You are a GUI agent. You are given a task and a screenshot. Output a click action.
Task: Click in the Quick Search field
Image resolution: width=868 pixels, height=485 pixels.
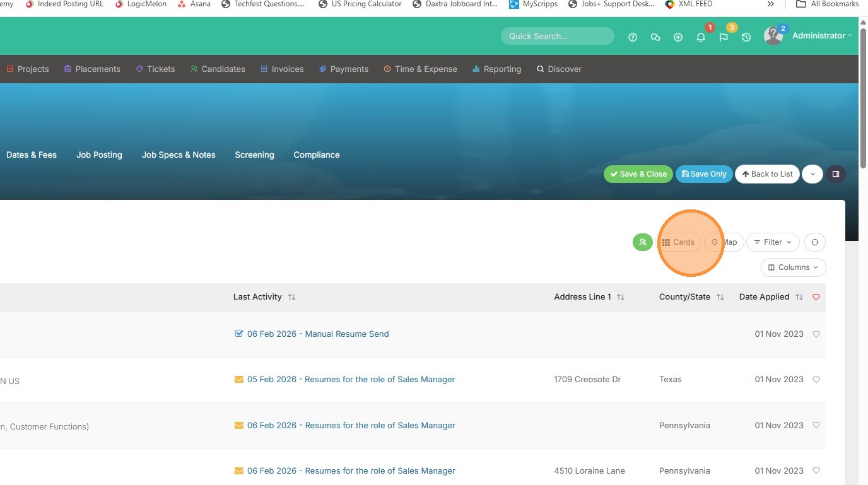[558, 36]
